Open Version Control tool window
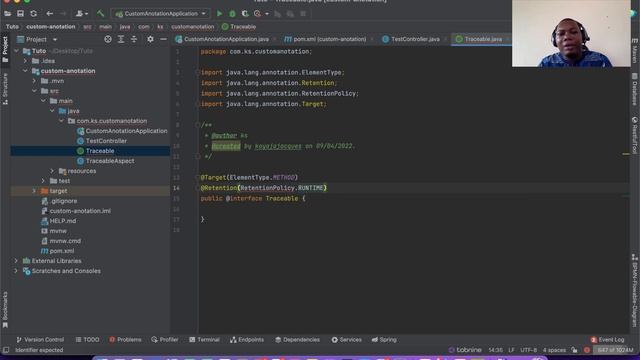The height and width of the screenshot is (360, 640). point(40,340)
